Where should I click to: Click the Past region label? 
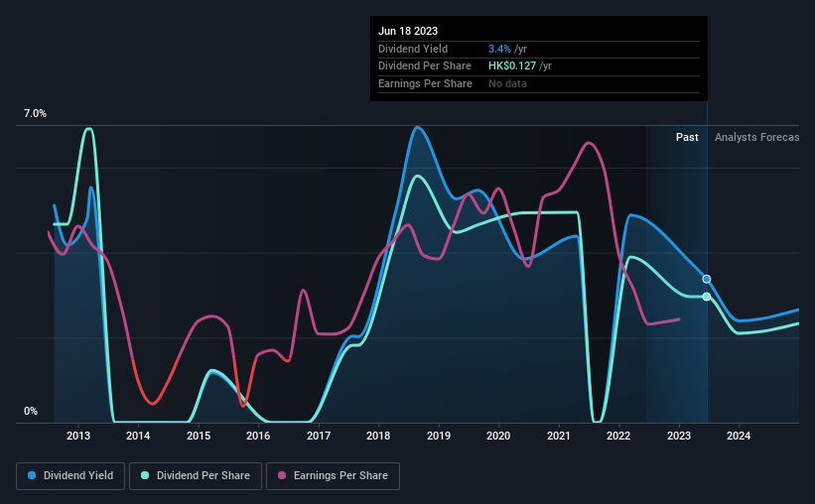(687, 137)
